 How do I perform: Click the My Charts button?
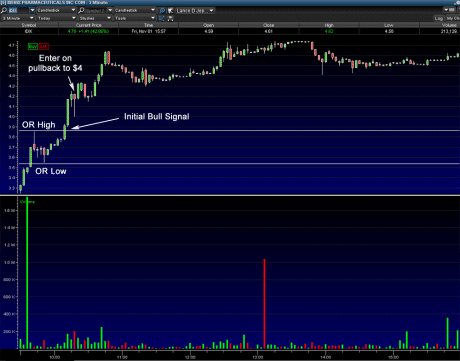453,18
